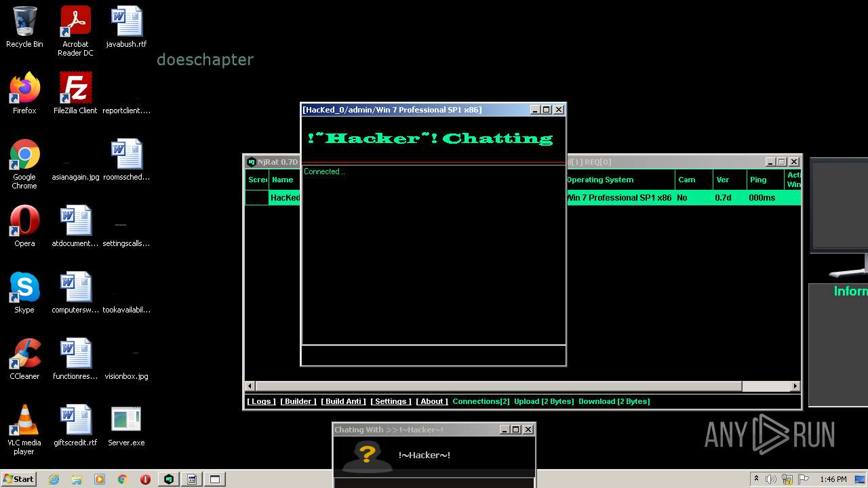Click the Ver column header
The image size is (868, 488).
click(x=730, y=180)
